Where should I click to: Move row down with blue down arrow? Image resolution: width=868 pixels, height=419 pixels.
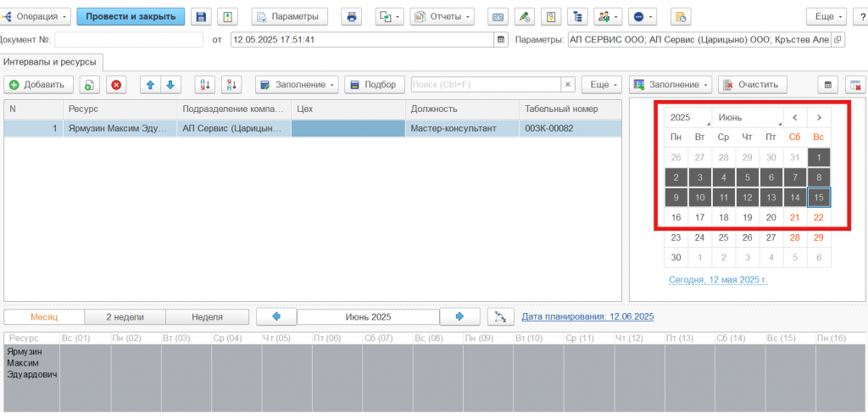point(170,85)
